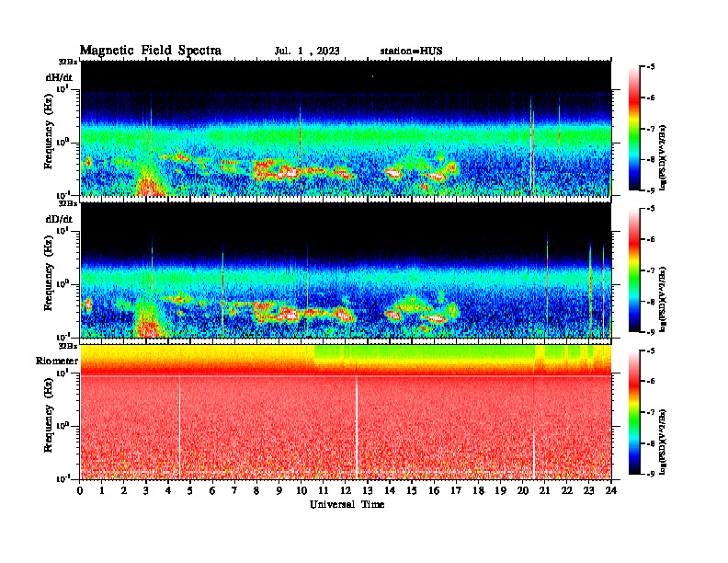Screen dimensions: 728x563
Task: Click the "station=HUS" label
Action: click(x=411, y=52)
